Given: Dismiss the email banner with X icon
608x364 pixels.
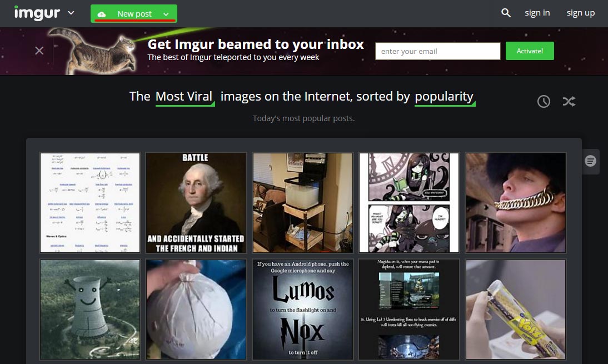Looking at the screenshot, I should (x=39, y=51).
